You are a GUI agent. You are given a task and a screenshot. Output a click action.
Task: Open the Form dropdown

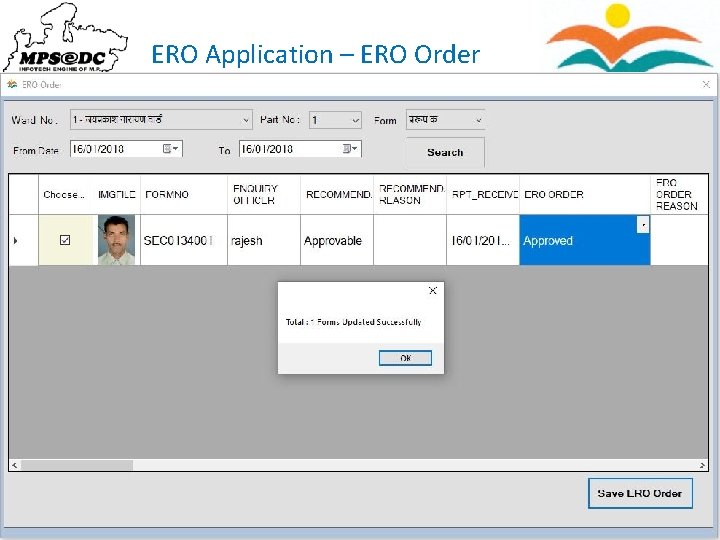[478, 120]
